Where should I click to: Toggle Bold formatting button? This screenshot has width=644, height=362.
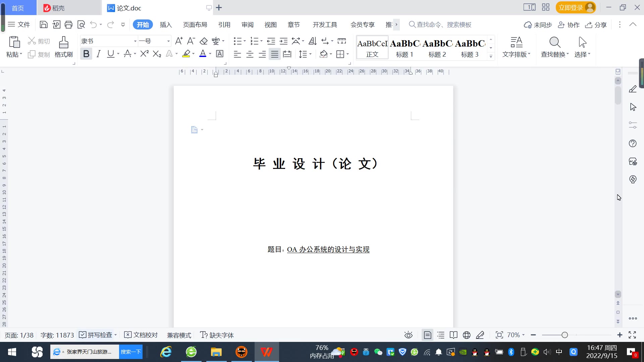[x=86, y=54]
